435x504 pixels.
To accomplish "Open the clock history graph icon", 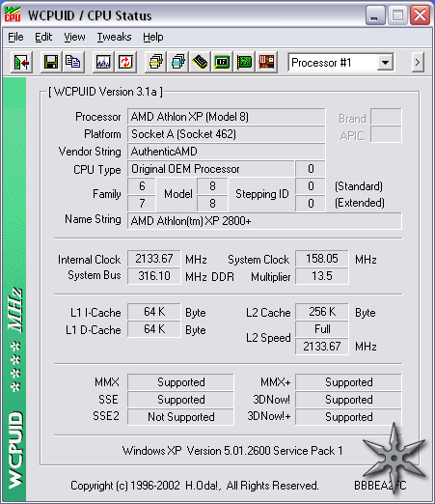I will pyautogui.click(x=103, y=62).
